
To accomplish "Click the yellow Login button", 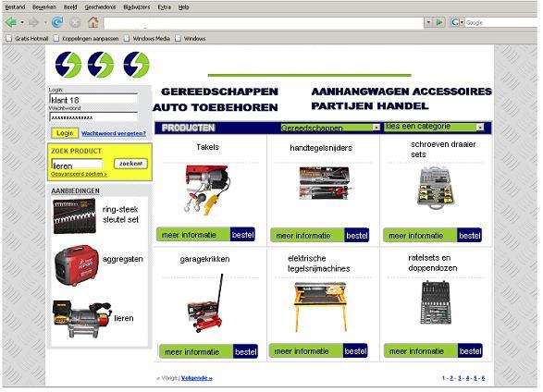I will [x=65, y=133].
